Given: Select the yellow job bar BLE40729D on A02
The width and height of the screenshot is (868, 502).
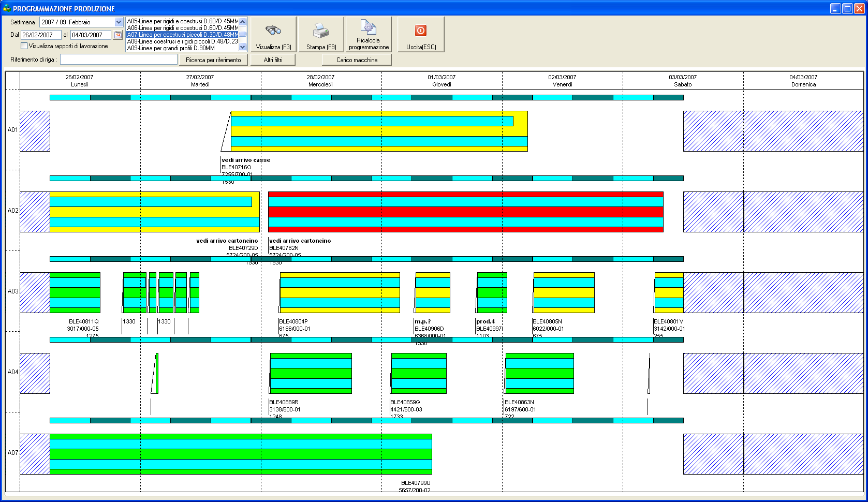Looking at the screenshot, I should [155, 212].
